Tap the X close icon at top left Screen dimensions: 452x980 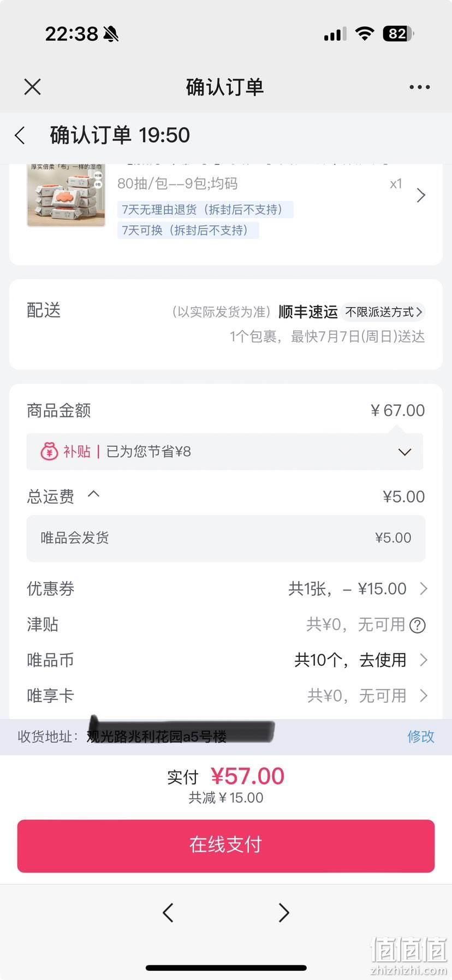pos(33,87)
